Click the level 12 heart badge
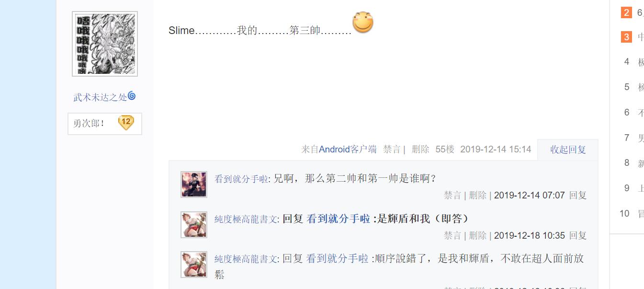The width and height of the screenshot is (644, 289). [x=126, y=123]
